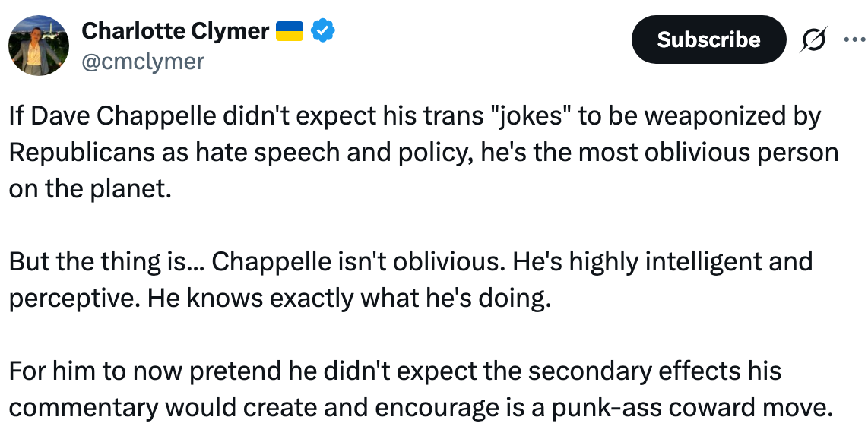Image resolution: width=868 pixels, height=436 pixels.
Task: Click the Ukraine flag emoji beside name
Action: [x=289, y=30]
